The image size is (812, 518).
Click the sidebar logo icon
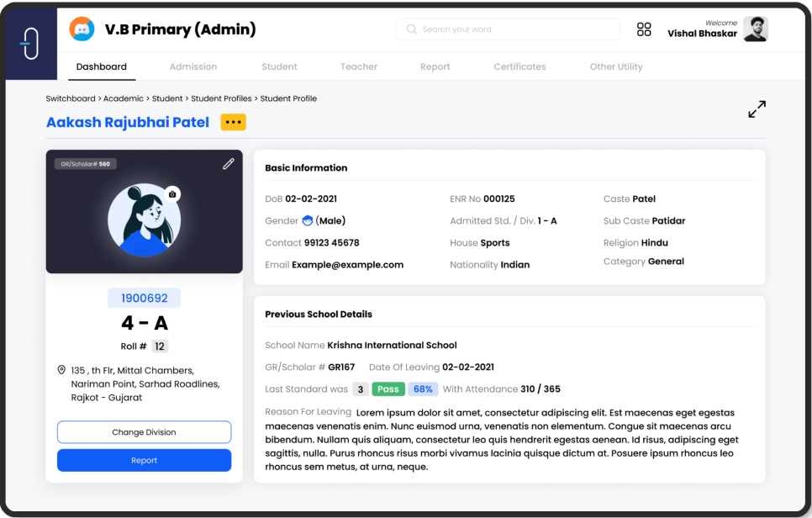click(31, 44)
